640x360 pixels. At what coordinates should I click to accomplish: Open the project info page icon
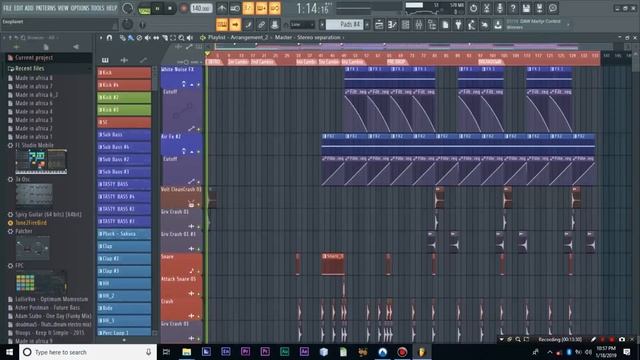(445, 25)
